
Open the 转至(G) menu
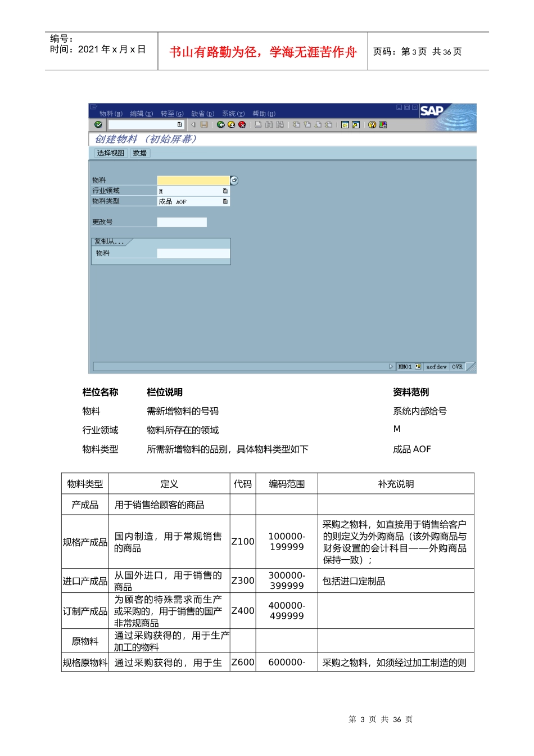click(x=172, y=114)
